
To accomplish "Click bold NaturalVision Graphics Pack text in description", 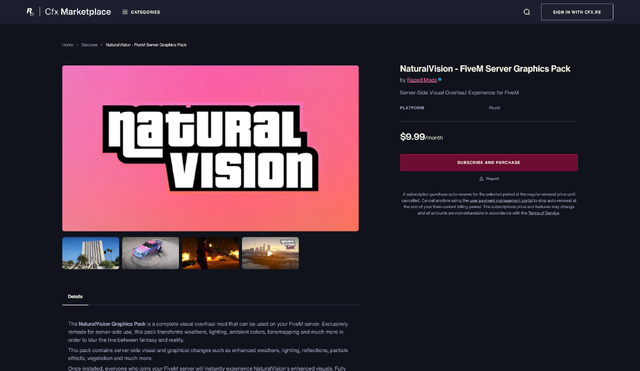I will (112, 324).
